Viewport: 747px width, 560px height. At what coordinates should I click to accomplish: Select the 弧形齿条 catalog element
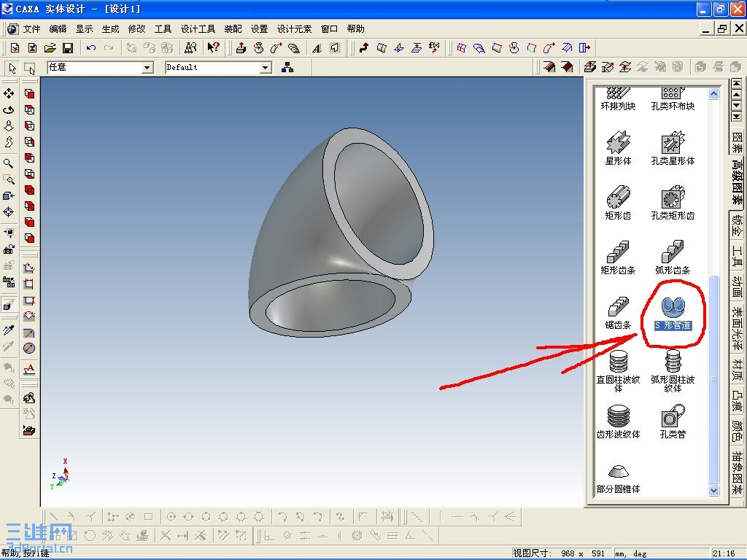673,257
